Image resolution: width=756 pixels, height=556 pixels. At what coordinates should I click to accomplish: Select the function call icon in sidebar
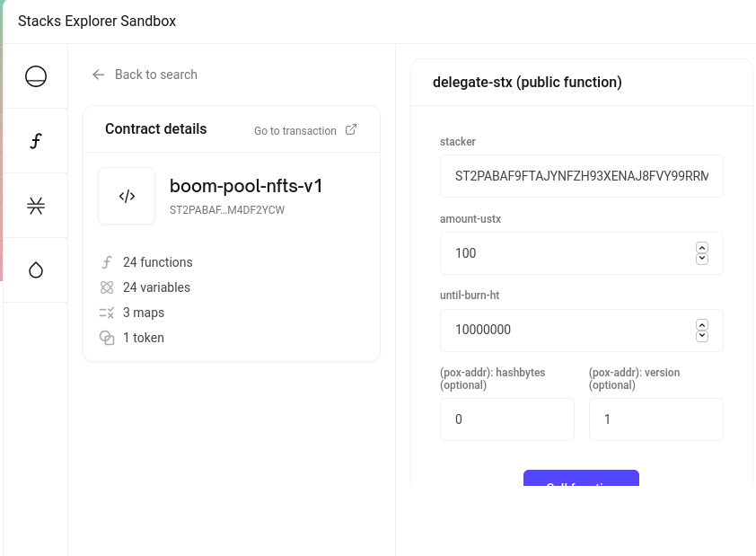(36, 141)
